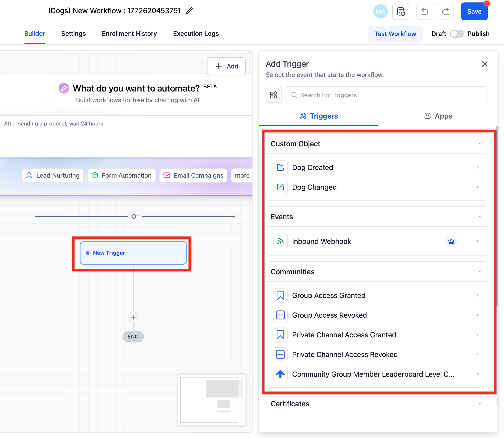Open the workflow notes icon
Image resolution: width=504 pixels, height=438 pixels.
400,11
